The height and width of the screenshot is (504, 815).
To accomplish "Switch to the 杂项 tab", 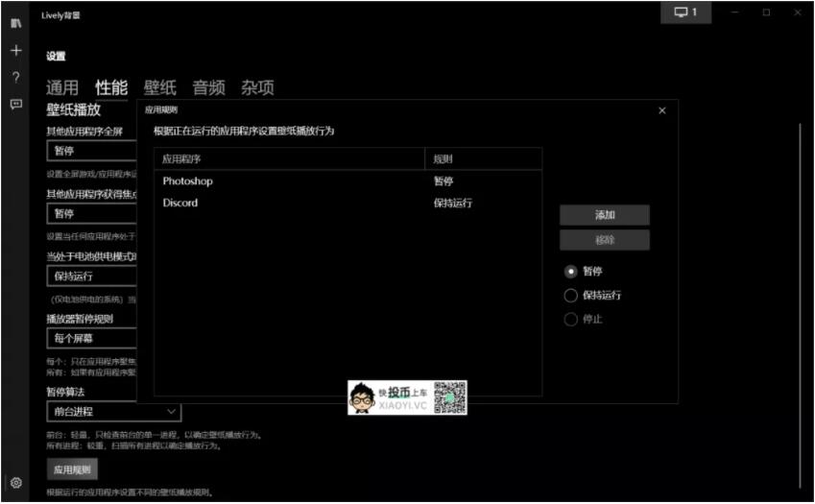I will (257, 87).
